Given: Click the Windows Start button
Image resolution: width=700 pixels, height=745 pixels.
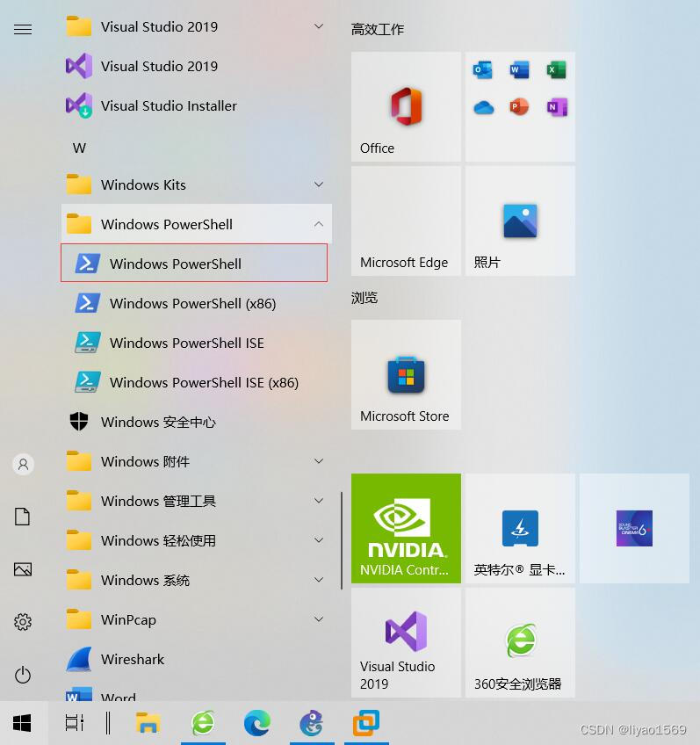Looking at the screenshot, I should tap(22, 723).
